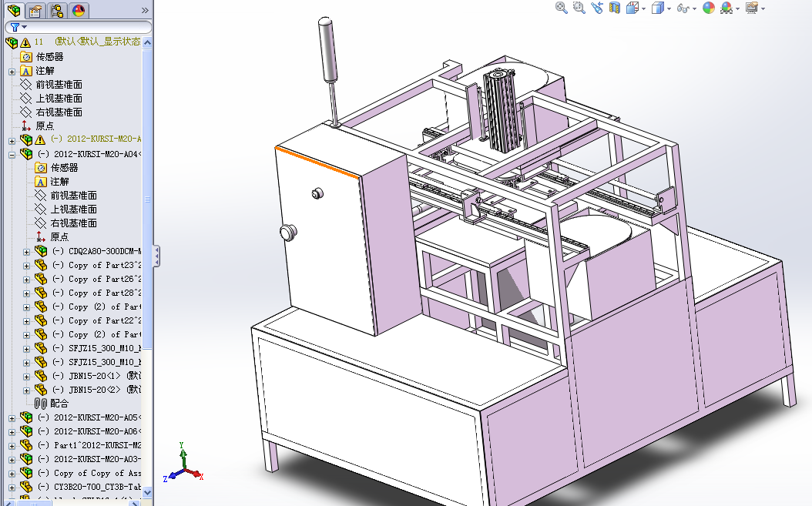This screenshot has width=812, height=506.
Task: Switch to the ConfigurationManager tab
Action: tap(57, 10)
